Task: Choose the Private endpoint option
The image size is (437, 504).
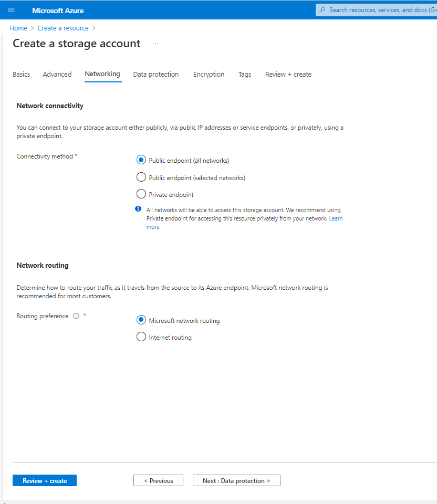Action: 141,194
